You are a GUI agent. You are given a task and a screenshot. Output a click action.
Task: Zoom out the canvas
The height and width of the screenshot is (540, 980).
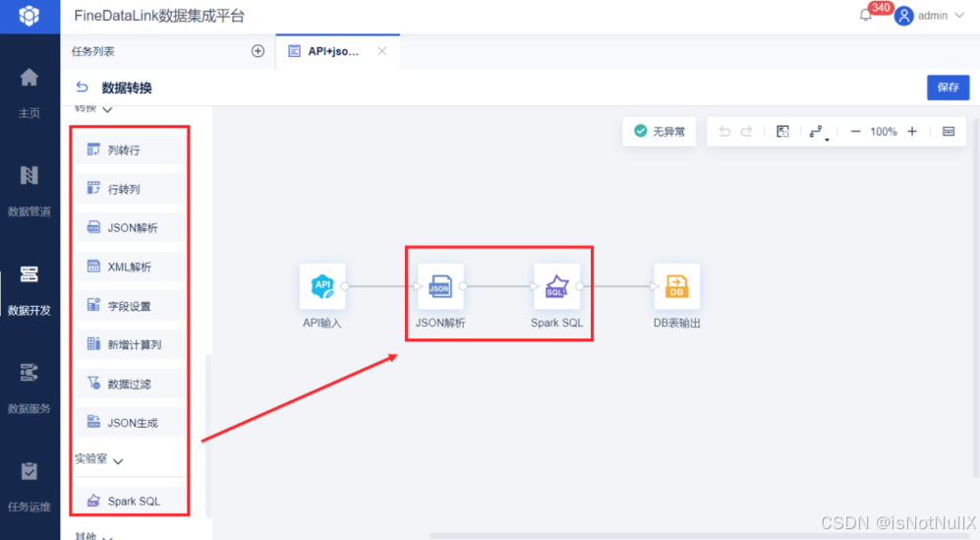855,132
